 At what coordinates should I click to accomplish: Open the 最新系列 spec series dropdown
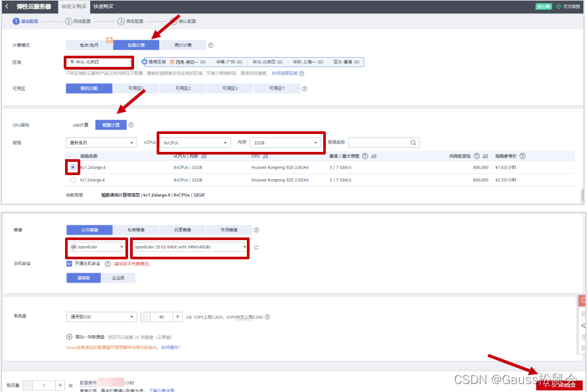coord(102,143)
